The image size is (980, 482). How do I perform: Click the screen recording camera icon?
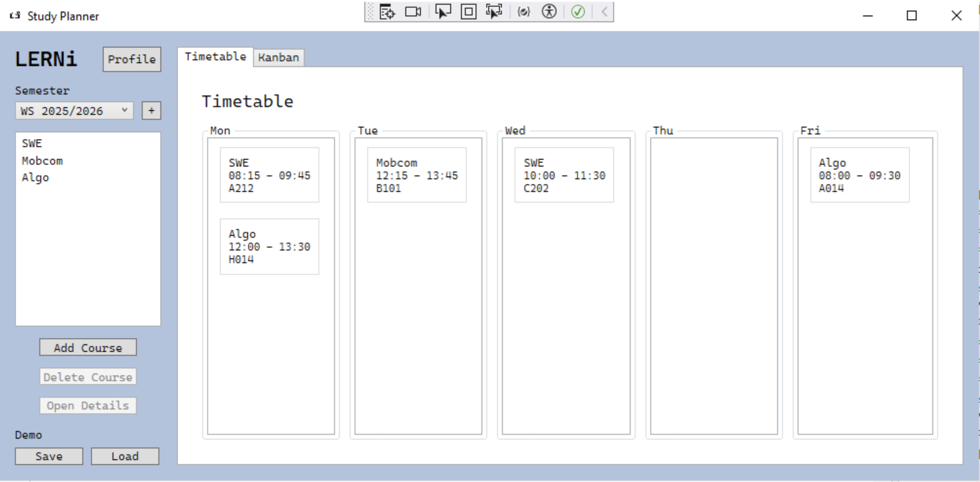click(413, 12)
